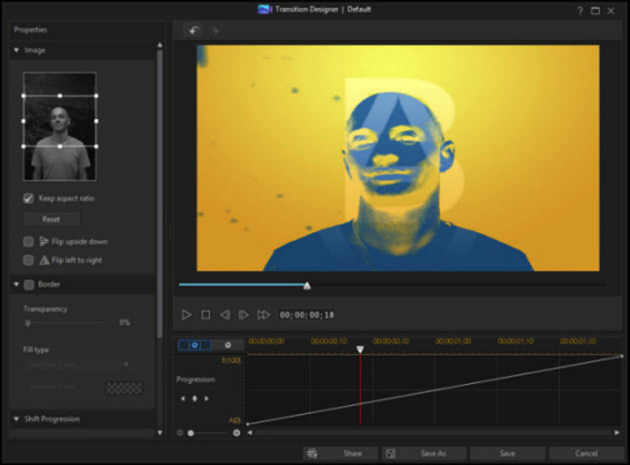Toggle the Border checkbox

click(29, 285)
